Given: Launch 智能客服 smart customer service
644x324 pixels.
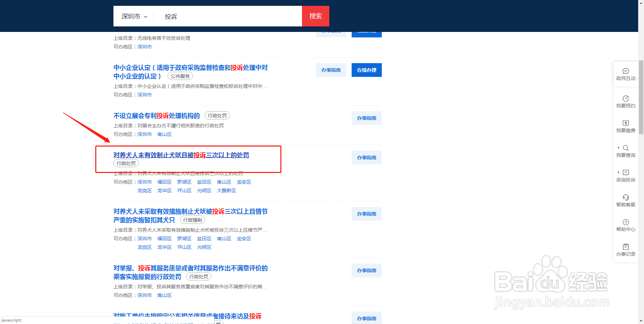Looking at the screenshot, I should (625, 200).
